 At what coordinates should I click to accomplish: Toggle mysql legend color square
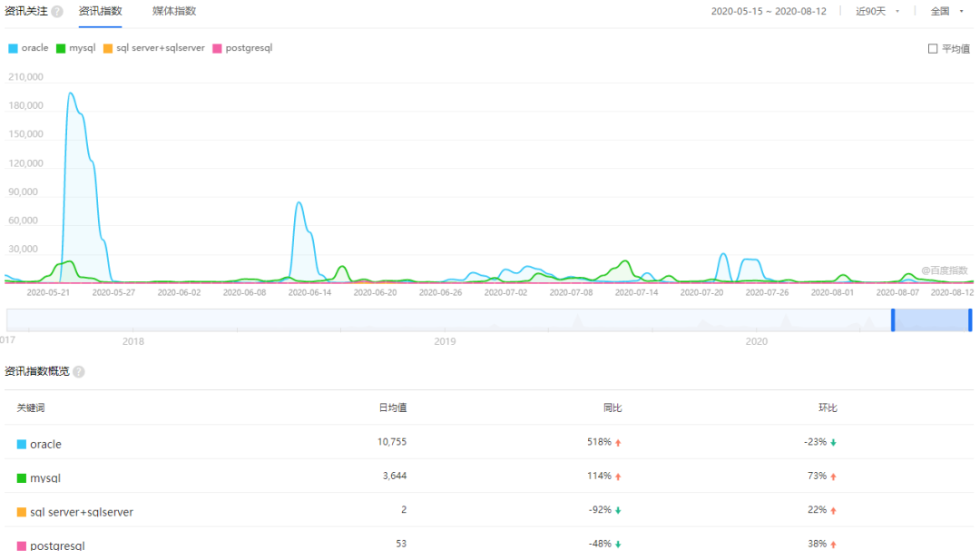(61, 49)
